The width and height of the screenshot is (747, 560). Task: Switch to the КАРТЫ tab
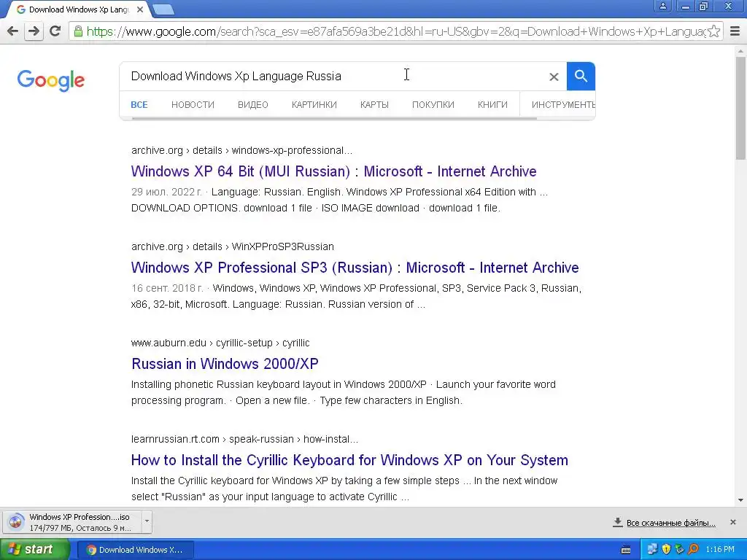tap(374, 105)
